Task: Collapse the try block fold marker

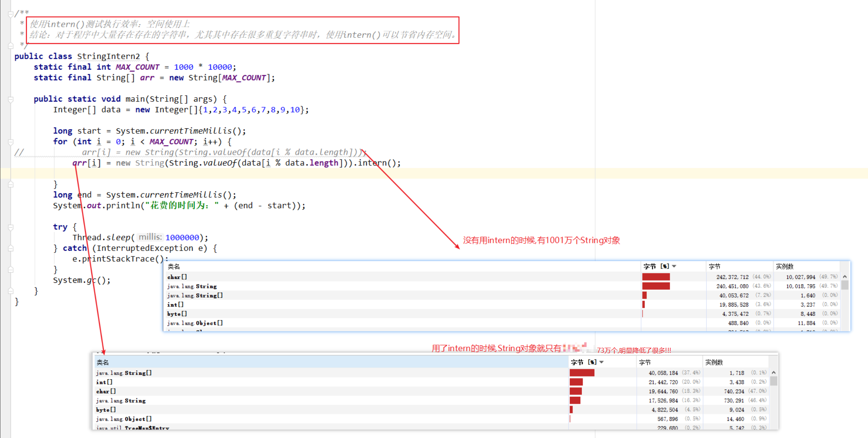Action: 10,227
